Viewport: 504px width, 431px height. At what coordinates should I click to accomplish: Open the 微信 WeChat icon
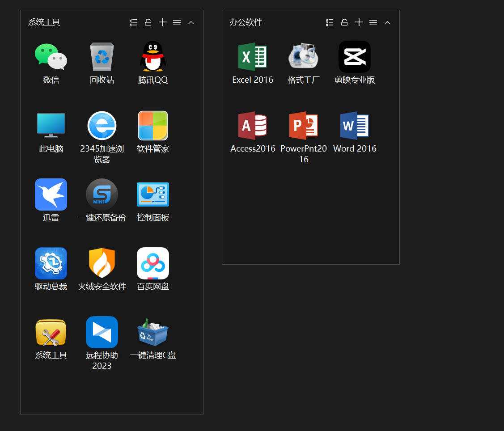51,57
